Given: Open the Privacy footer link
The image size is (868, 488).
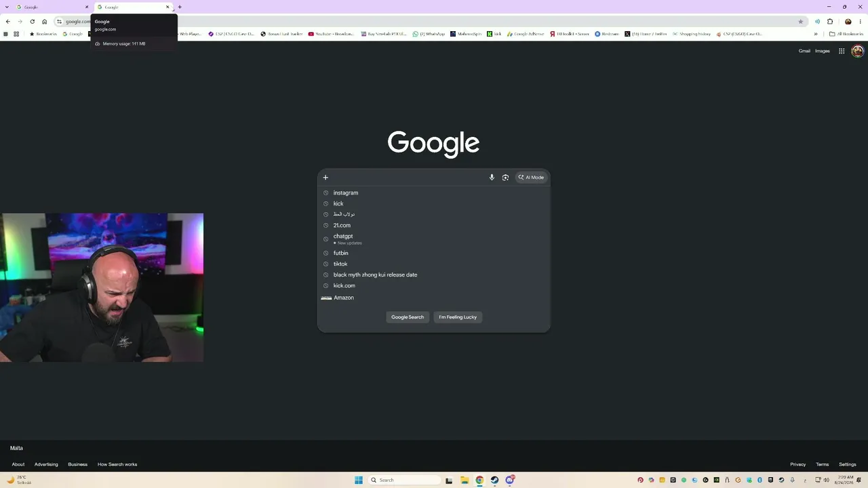Looking at the screenshot, I should 798,464.
